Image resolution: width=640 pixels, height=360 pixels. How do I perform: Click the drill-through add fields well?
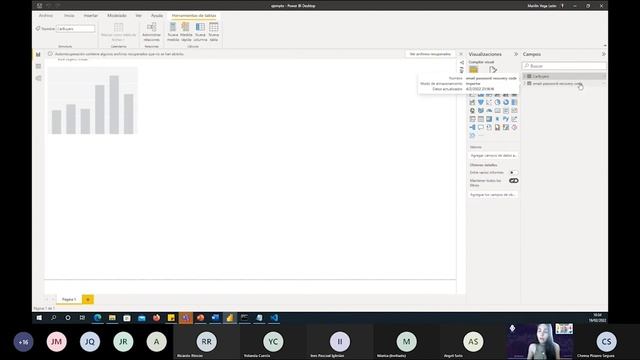pos(493,195)
